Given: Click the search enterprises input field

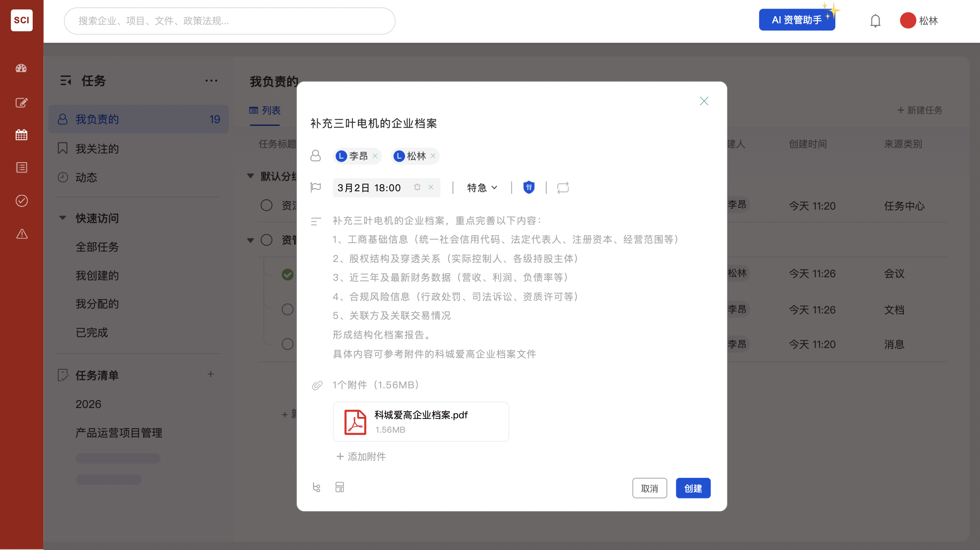Looking at the screenshot, I should [x=229, y=21].
